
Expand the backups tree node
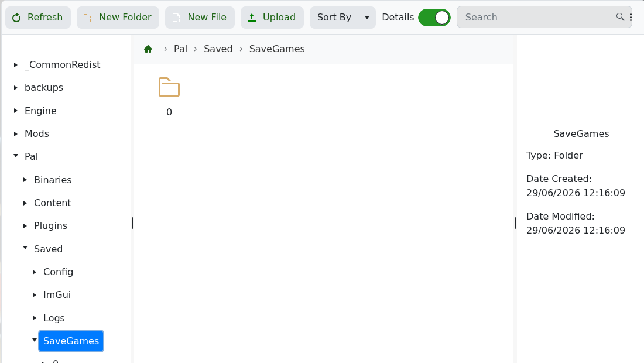16,88
